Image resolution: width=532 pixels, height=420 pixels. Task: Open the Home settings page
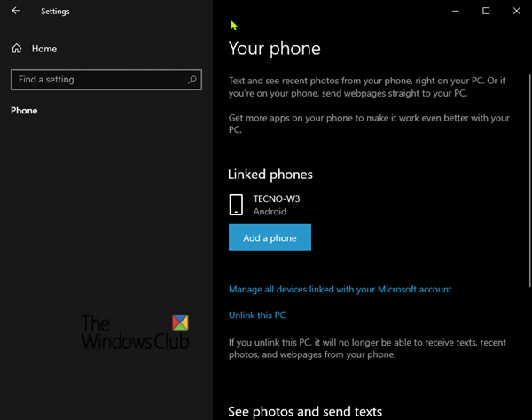pos(34,49)
